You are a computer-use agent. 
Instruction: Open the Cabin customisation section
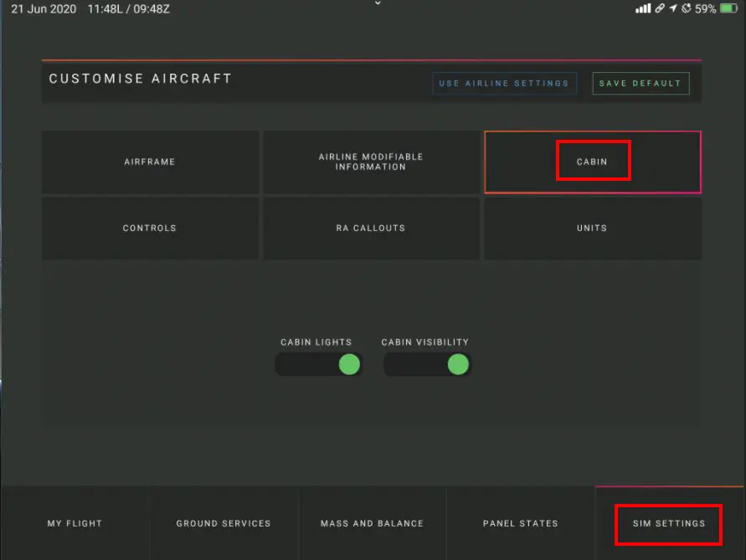click(x=592, y=162)
